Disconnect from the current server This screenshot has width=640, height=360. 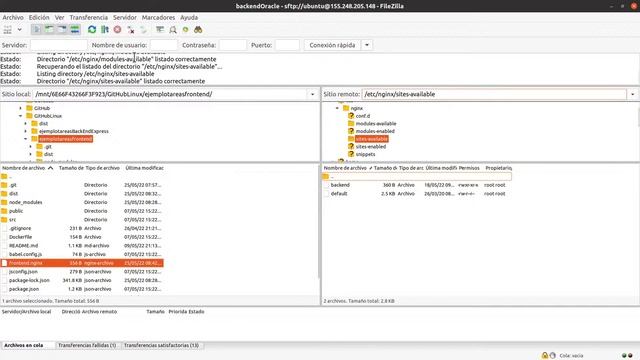coord(131,29)
